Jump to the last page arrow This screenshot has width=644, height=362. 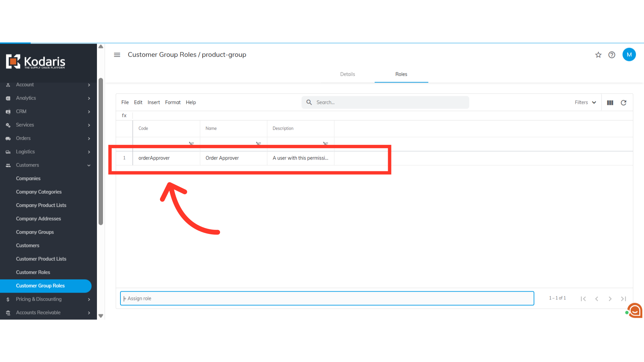pos(624,299)
